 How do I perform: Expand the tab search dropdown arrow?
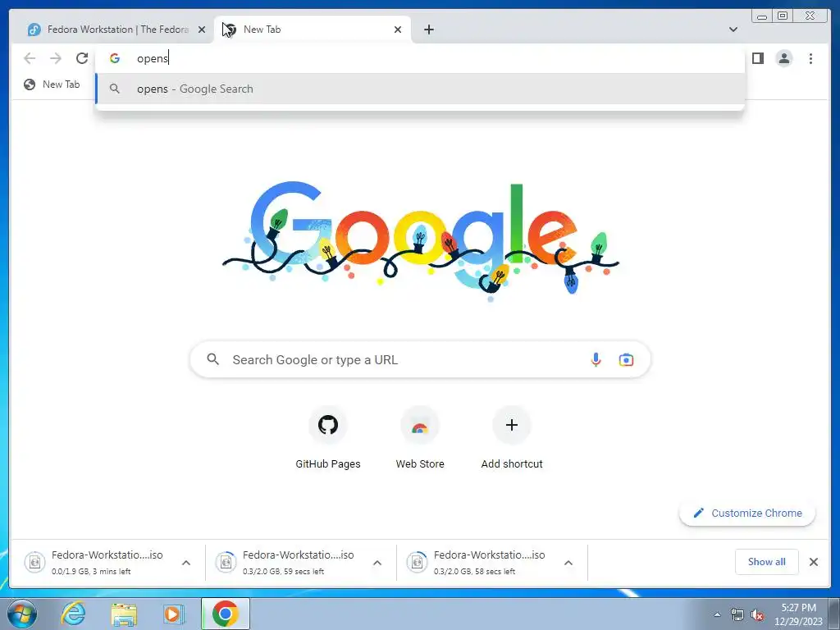click(x=733, y=30)
